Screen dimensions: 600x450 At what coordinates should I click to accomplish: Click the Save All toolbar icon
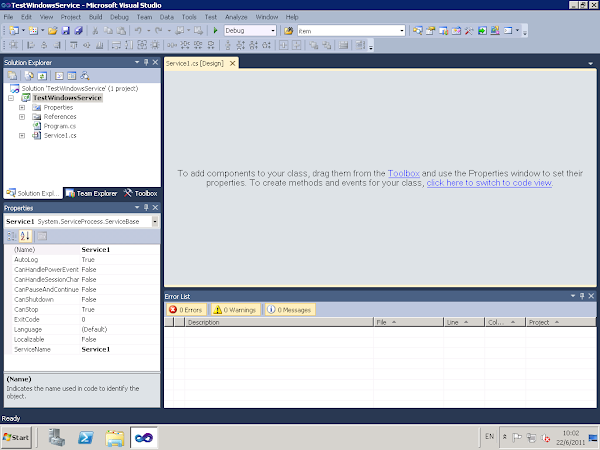point(78,31)
